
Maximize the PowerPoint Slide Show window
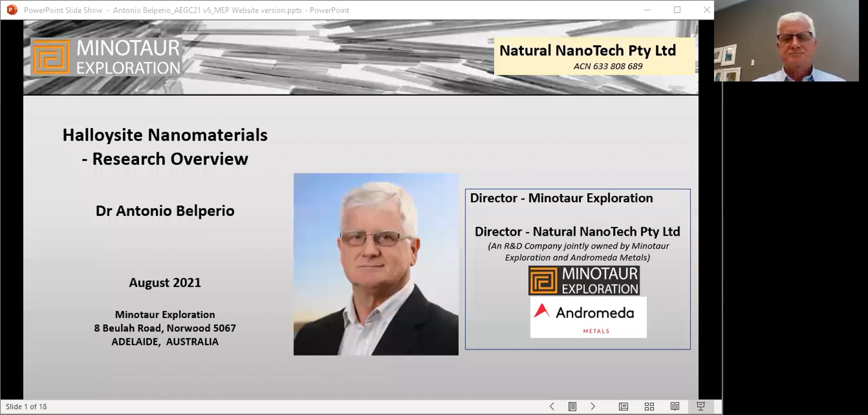[x=677, y=10]
